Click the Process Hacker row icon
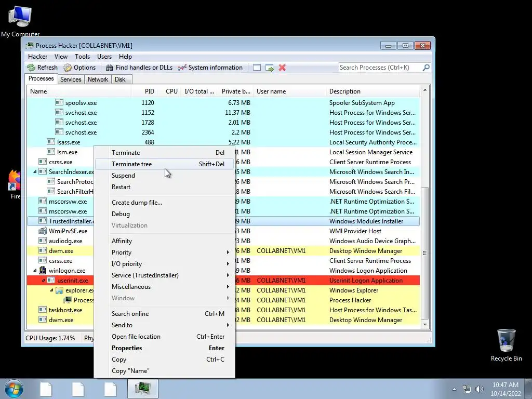The width and height of the screenshot is (532, 399). click(x=68, y=300)
